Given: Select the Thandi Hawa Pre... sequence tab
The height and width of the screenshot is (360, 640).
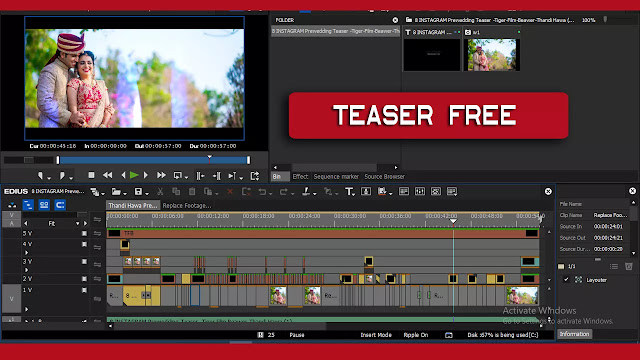Looking at the screenshot, I should [133, 205].
